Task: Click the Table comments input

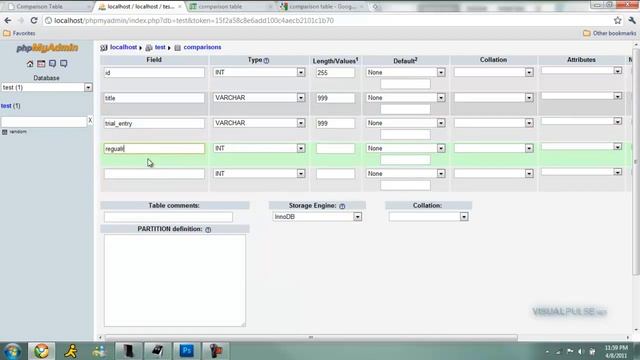Action: point(168,217)
